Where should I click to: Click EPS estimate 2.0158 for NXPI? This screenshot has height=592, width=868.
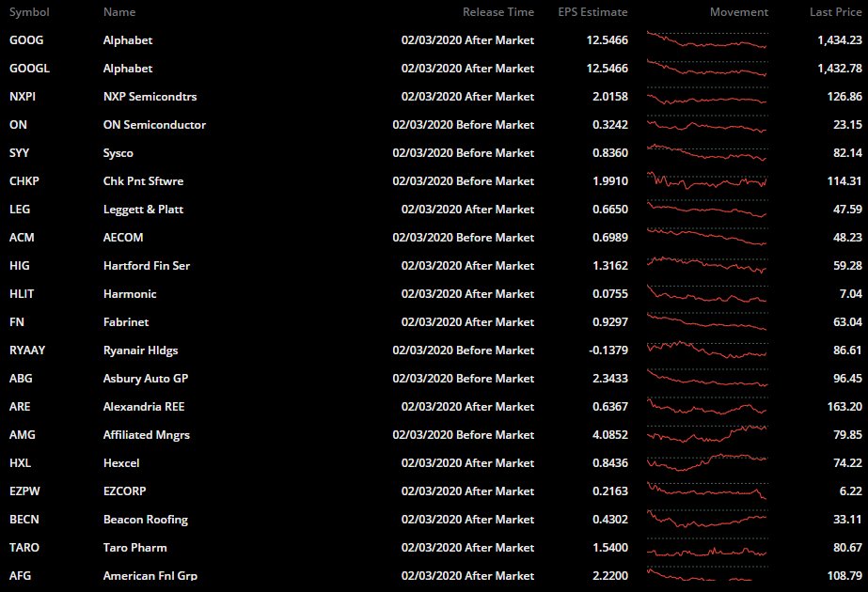pos(610,96)
